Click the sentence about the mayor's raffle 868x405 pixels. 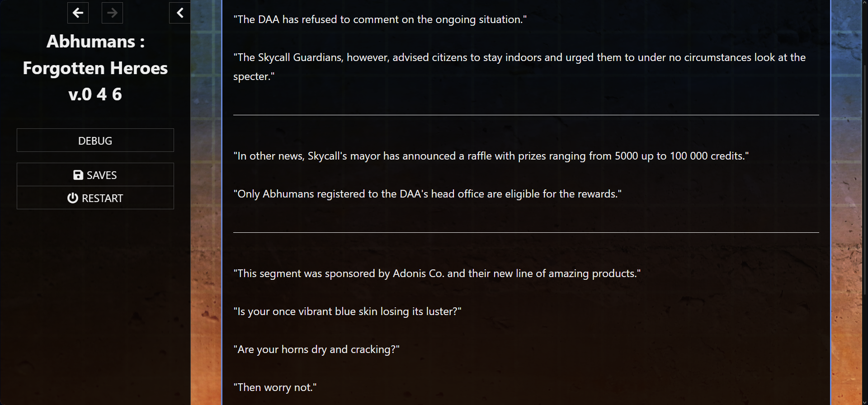click(491, 156)
